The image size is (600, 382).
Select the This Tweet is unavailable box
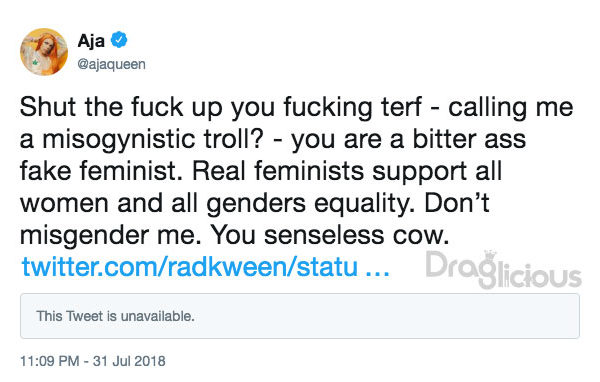tap(300, 316)
